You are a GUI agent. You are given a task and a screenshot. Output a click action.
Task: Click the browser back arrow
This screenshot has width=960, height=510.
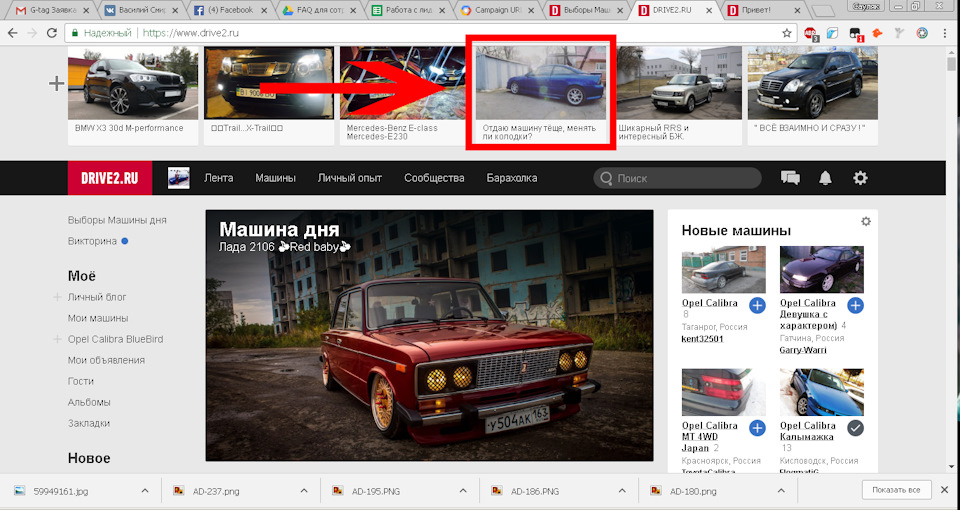[x=13, y=33]
